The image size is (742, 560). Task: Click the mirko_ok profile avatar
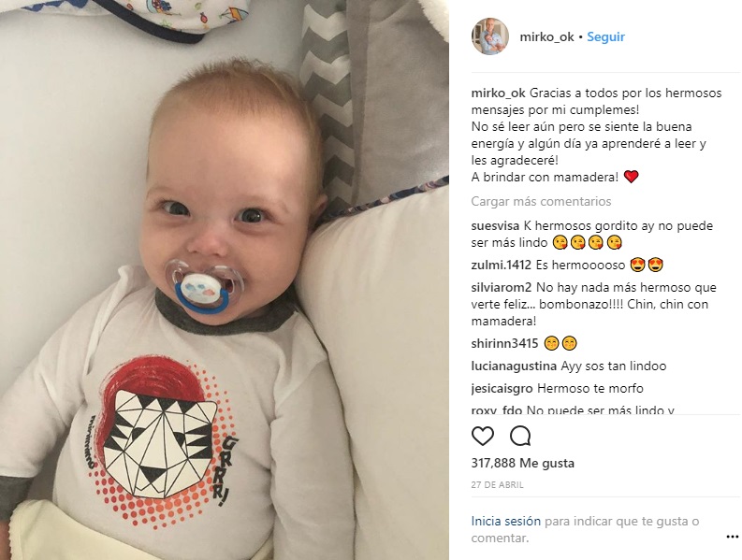[490, 36]
